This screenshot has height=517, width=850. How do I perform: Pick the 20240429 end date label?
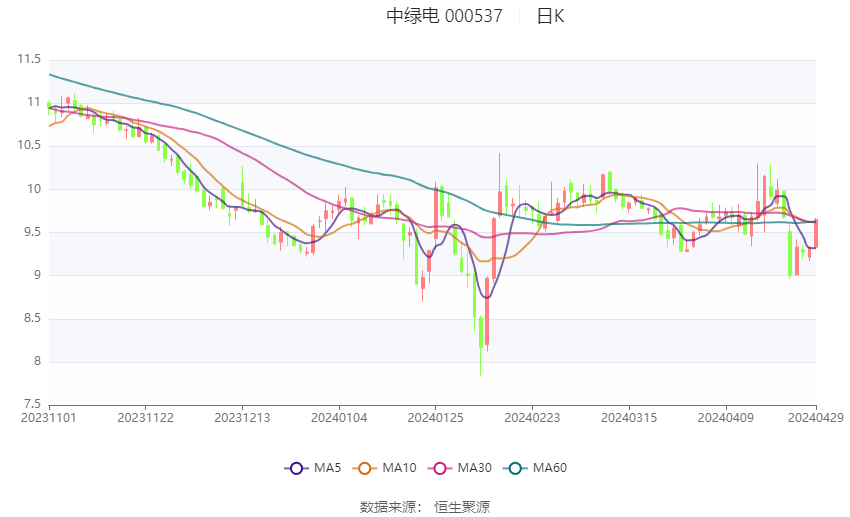click(816, 417)
